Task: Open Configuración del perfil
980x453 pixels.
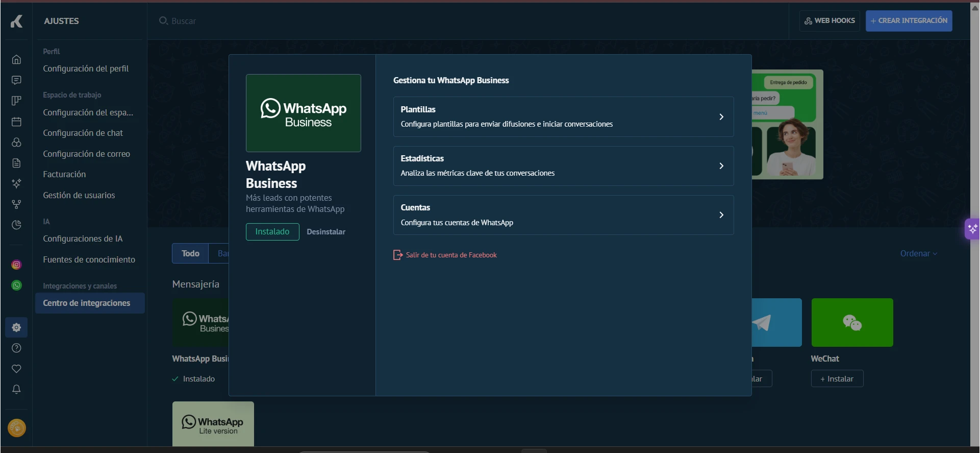Action: click(x=86, y=68)
